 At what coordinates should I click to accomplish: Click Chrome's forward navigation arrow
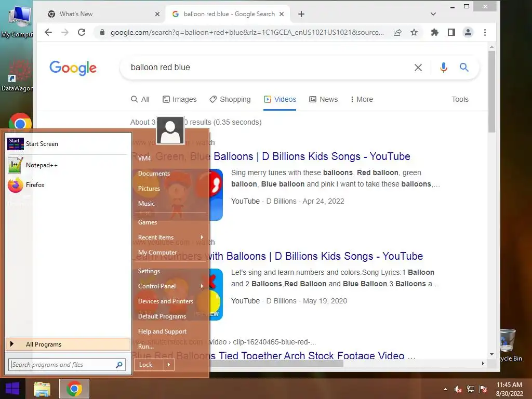click(x=65, y=33)
